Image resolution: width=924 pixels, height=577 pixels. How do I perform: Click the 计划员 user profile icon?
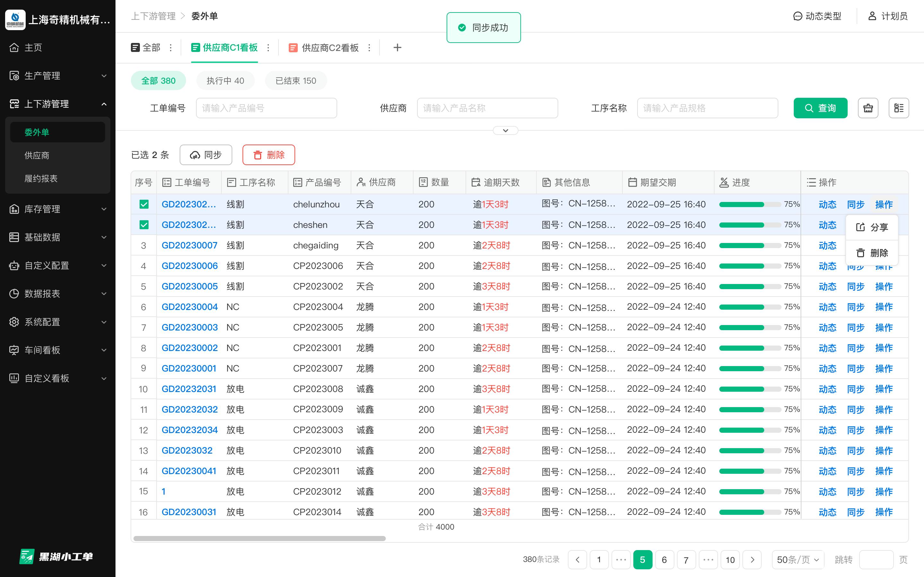pos(872,16)
